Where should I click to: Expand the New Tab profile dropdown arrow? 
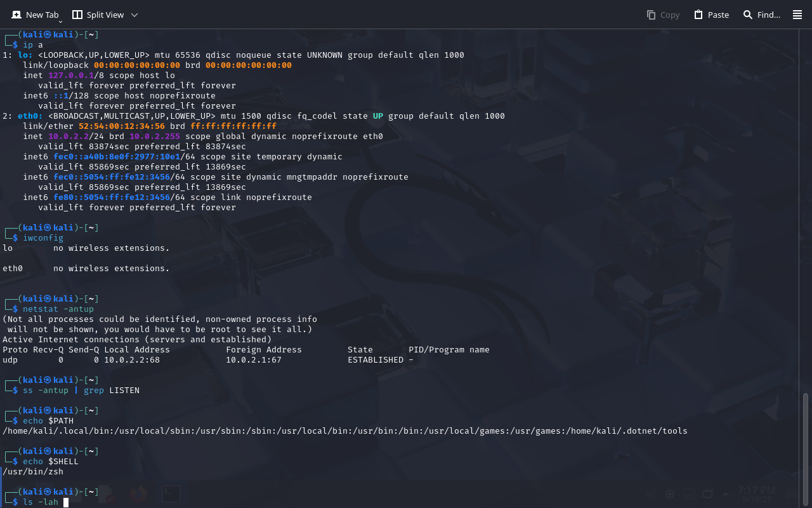61,22
